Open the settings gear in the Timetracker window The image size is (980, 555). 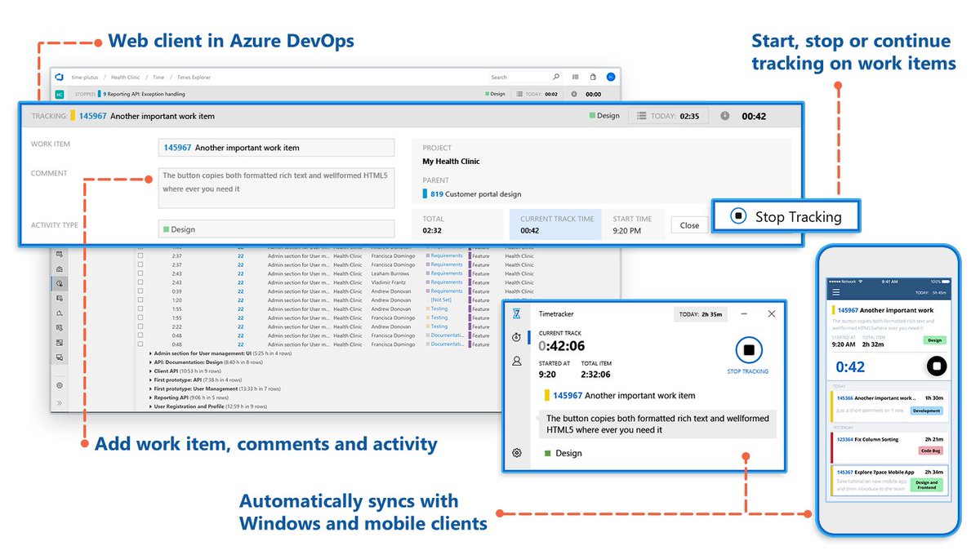coord(516,453)
